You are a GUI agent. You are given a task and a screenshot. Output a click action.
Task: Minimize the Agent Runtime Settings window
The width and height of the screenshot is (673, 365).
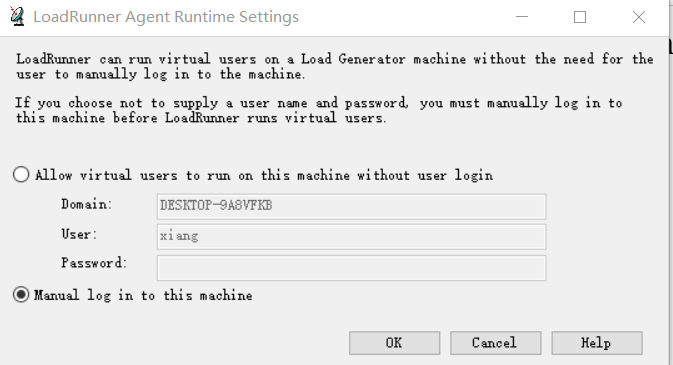[522, 17]
